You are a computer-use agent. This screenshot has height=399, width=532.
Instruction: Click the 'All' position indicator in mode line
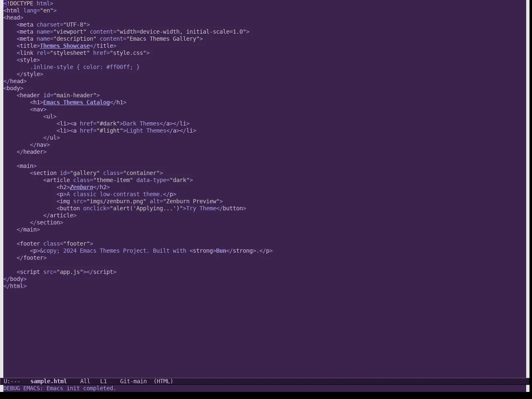(85, 381)
